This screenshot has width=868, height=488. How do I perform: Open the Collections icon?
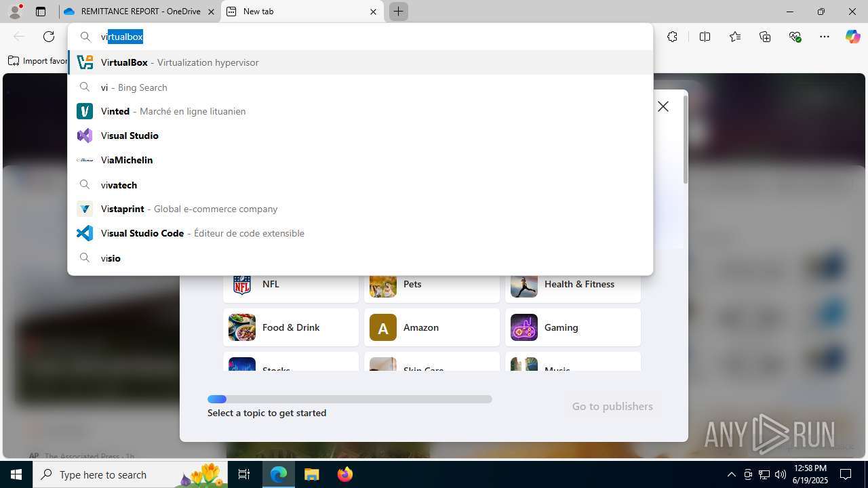tap(765, 37)
